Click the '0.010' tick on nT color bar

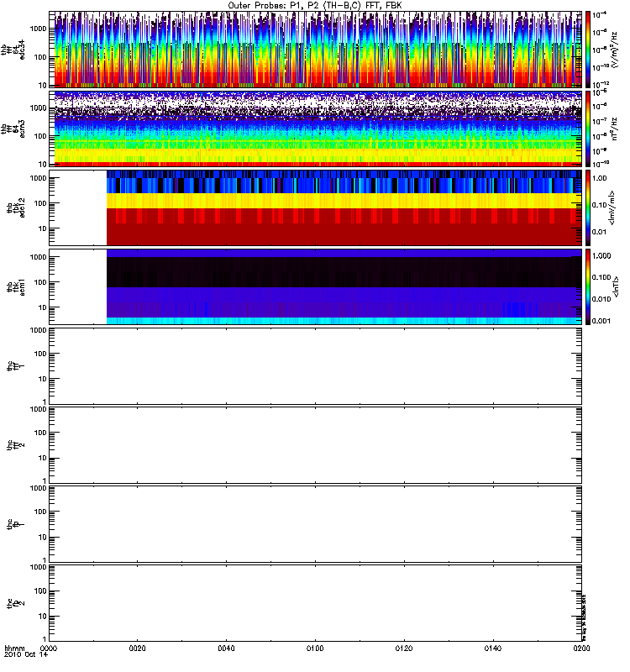pos(601,299)
